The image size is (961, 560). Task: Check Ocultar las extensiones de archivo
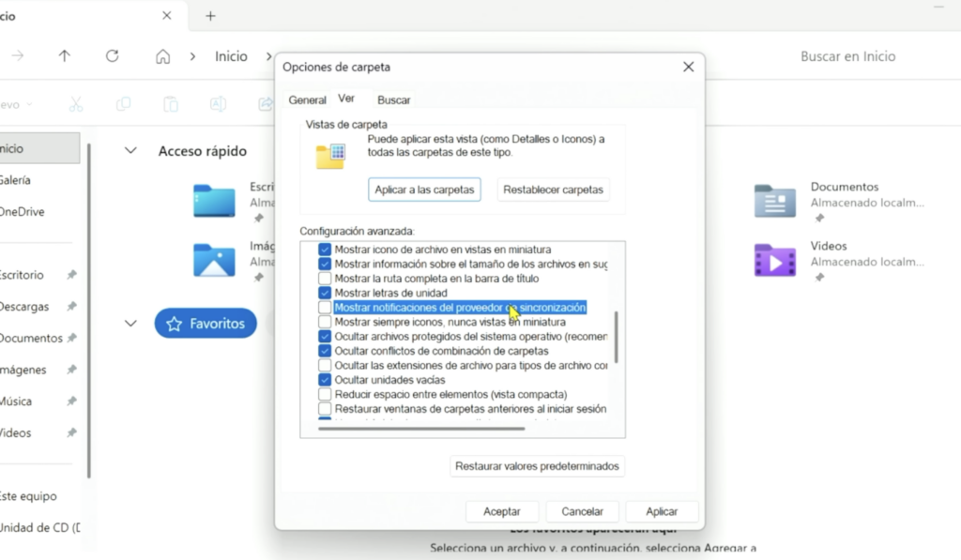pyautogui.click(x=325, y=365)
